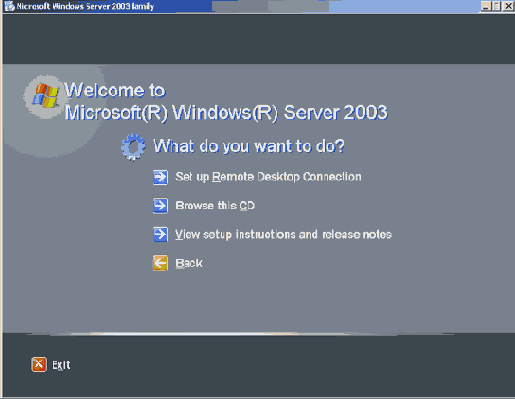This screenshot has height=399, width=515.
Task: Click the orange Back arrow icon
Action: (x=160, y=263)
